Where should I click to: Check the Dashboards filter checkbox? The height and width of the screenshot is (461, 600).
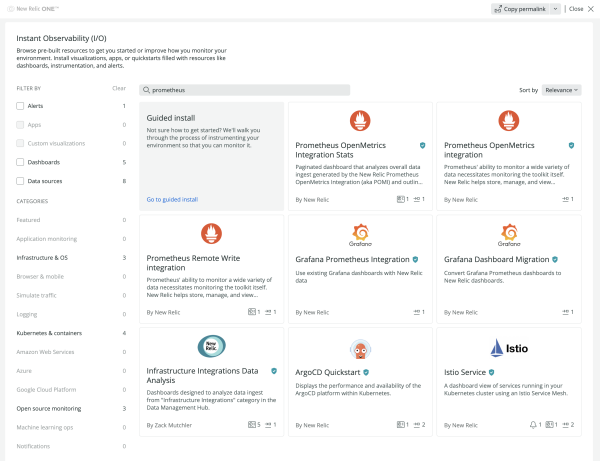coord(20,162)
